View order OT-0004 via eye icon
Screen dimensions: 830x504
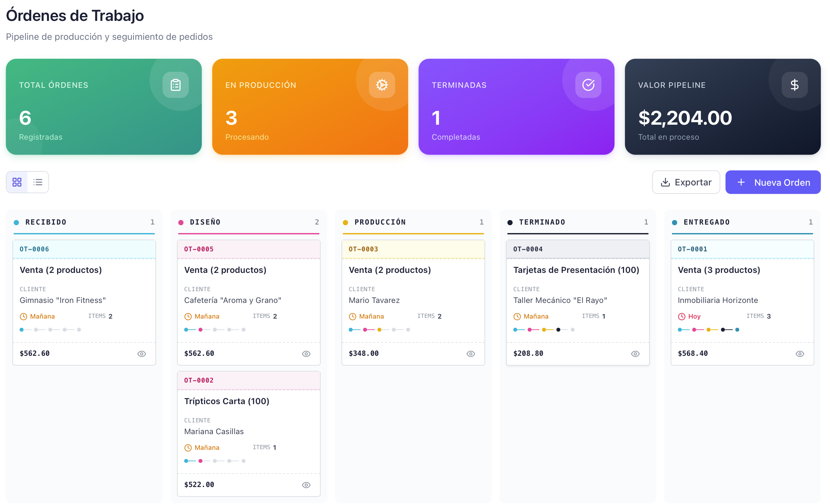tap(635, 354)
